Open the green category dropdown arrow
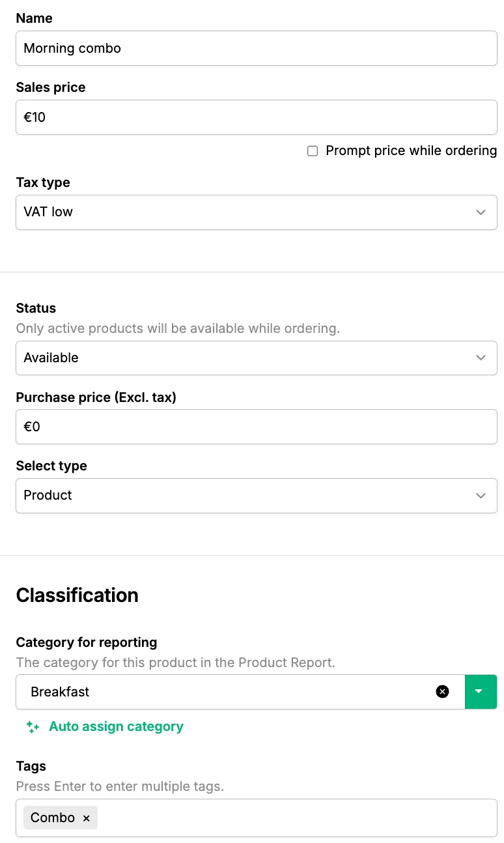 click(480, 692)
